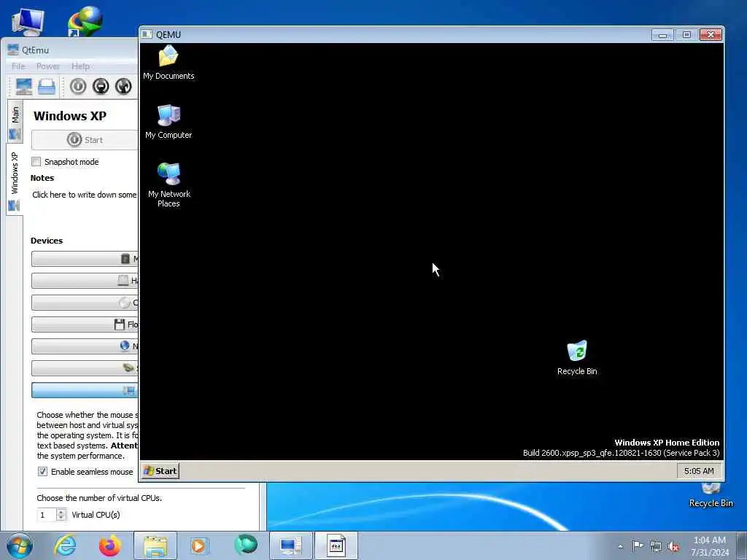Click the power start icon in QtEmu toolbar
Screen dimensions: 747x560
(78, 86)
